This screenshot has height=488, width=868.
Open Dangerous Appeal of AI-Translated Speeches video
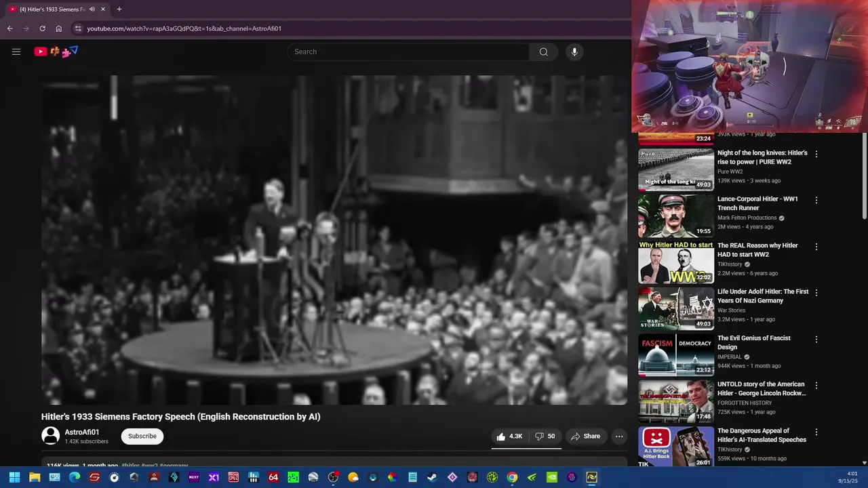[762, 435]
